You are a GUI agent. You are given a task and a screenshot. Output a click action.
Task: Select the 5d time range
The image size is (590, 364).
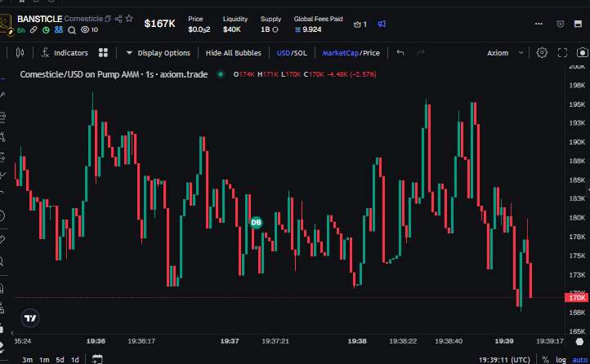pos(60,359)
